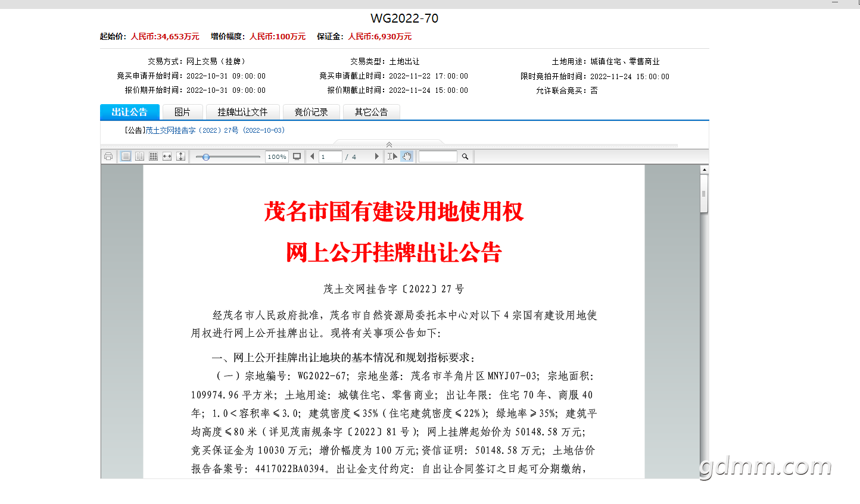Toggle the text selection cursor tool
Viewport: 860px width, 504px height.
[392, 156]
